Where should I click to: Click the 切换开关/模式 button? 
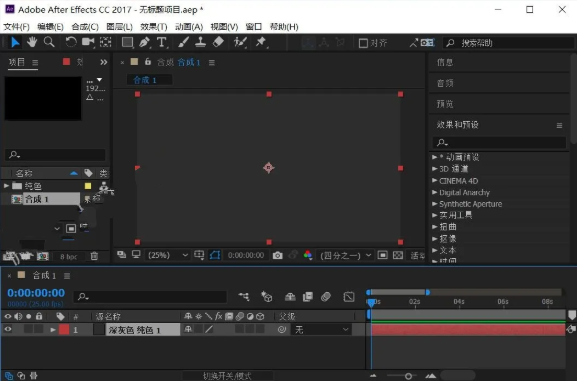227,376
